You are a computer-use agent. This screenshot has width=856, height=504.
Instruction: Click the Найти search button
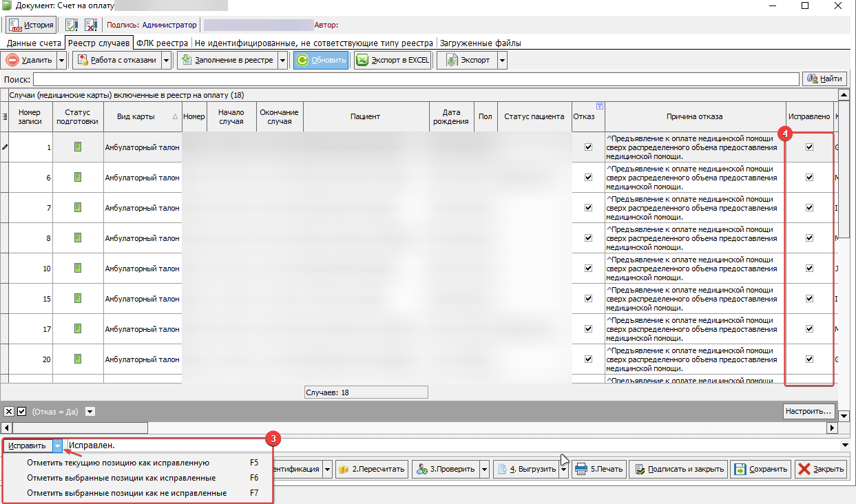824,78
